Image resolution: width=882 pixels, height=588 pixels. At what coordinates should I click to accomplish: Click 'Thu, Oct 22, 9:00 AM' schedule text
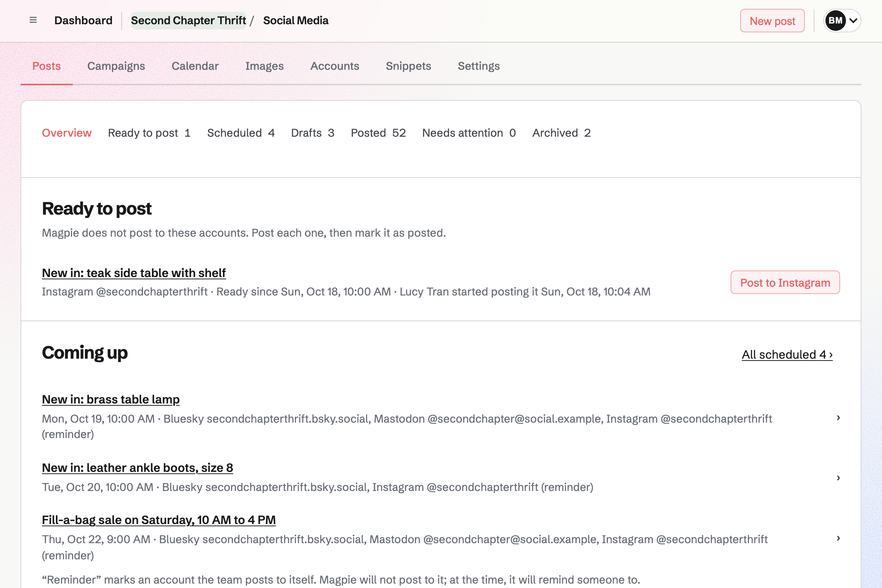(96, 539)
